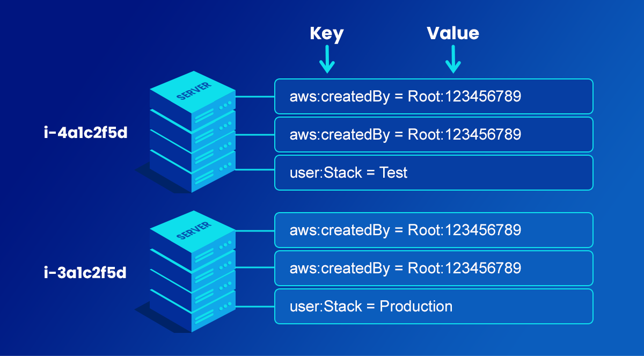
Task: Open second aws:createdBy tag of i-4a1c2f5d
Action: (x=434, y=134)
